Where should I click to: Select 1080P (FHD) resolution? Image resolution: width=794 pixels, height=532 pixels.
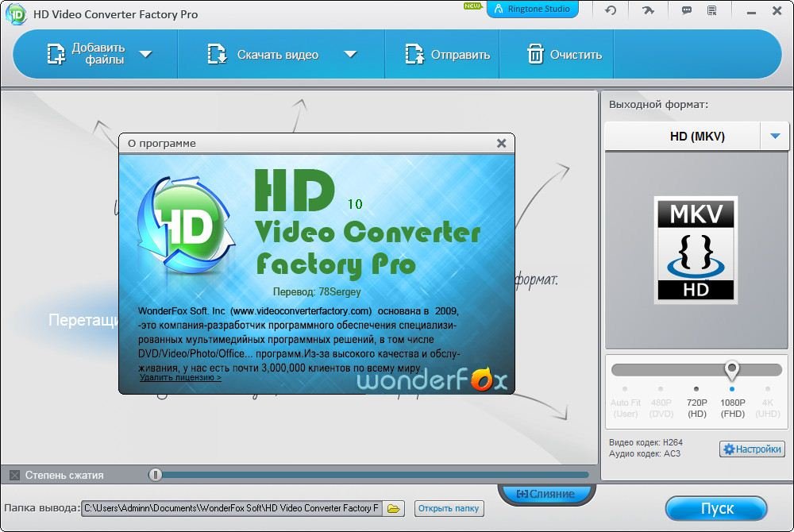(x=732, y=402)
